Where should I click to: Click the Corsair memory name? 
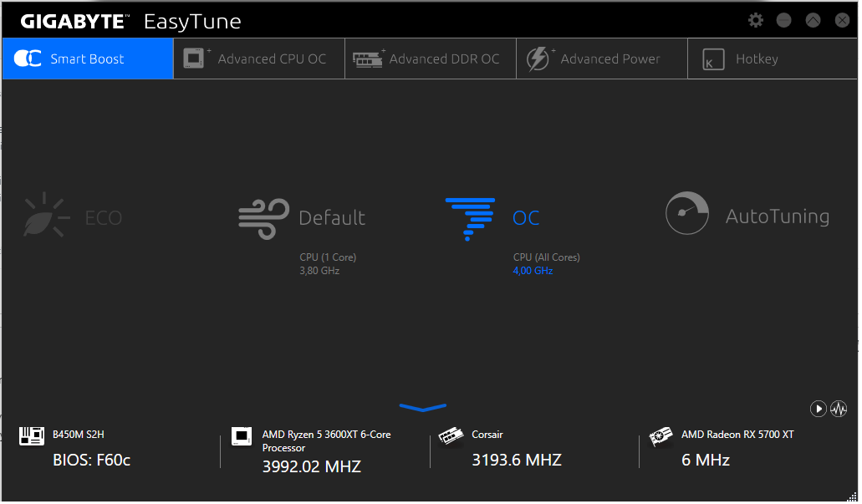[487, 435]
